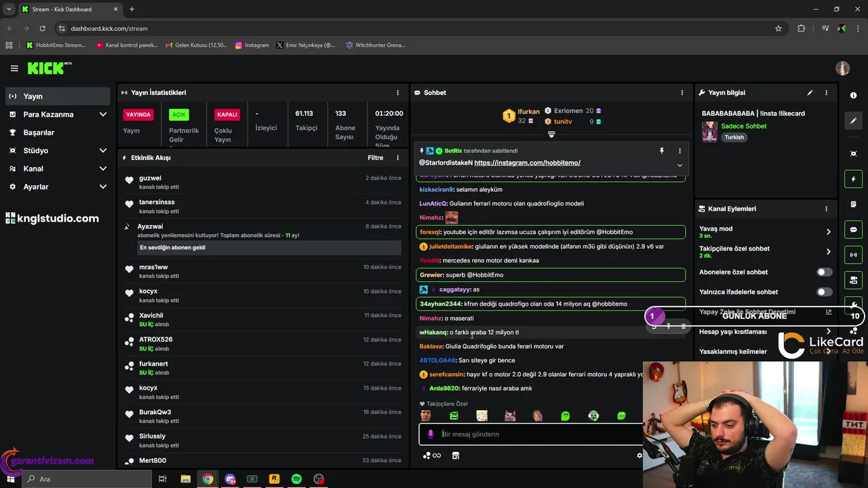
Task: Click the pencil edit icon in right sidebar
Action: click(853, 121)
